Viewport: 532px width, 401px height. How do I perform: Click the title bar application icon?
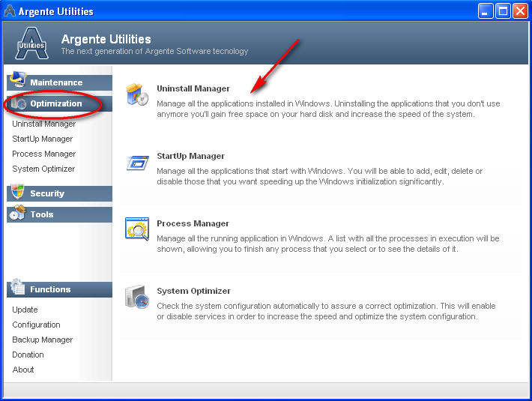(10, 10)
